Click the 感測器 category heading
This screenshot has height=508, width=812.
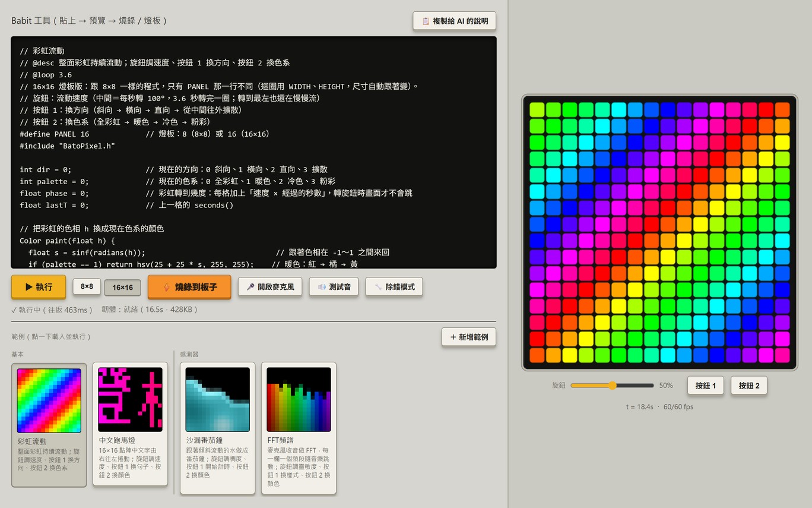click(189, 354)
